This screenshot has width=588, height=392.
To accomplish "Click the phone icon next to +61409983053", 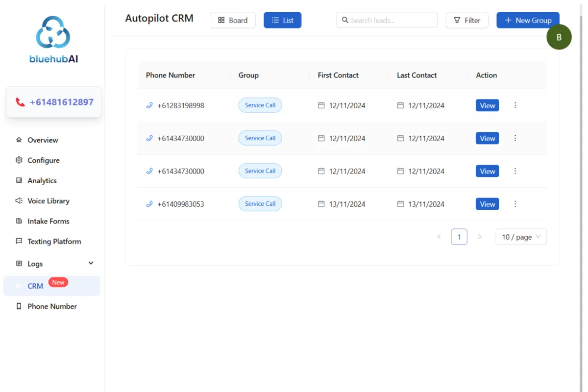I will tap(149, 204).
